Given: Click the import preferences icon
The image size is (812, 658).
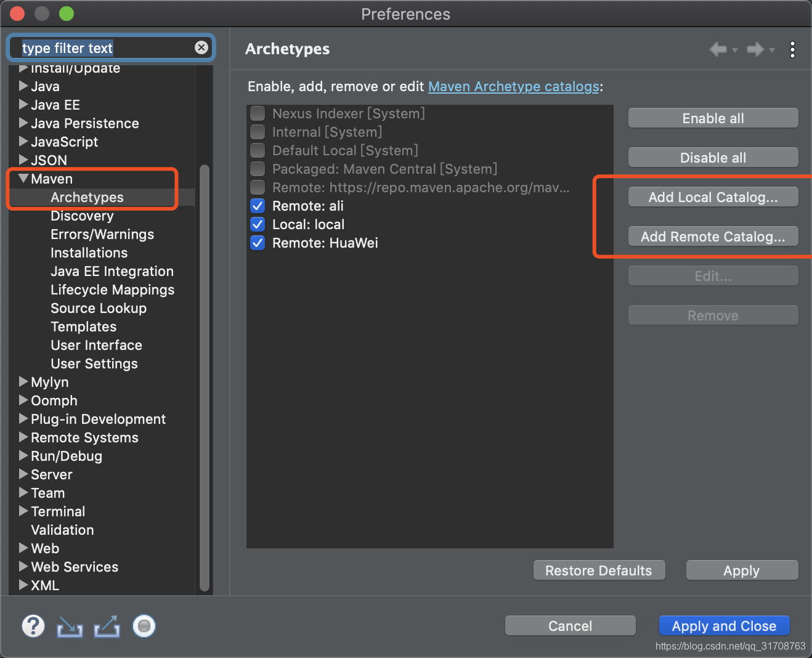Looking at the screenshot, I should click(70, 626).
